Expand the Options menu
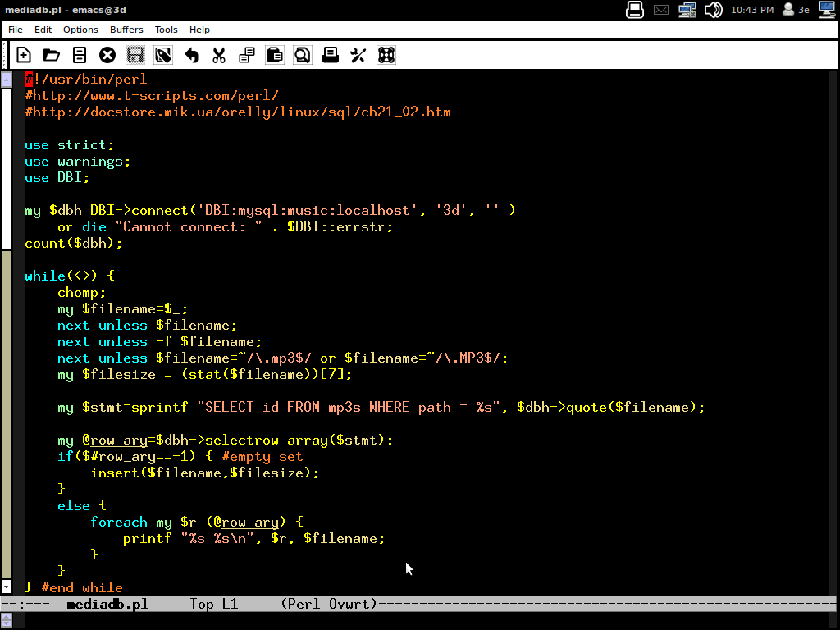840x630 pixels. (80, 30)
